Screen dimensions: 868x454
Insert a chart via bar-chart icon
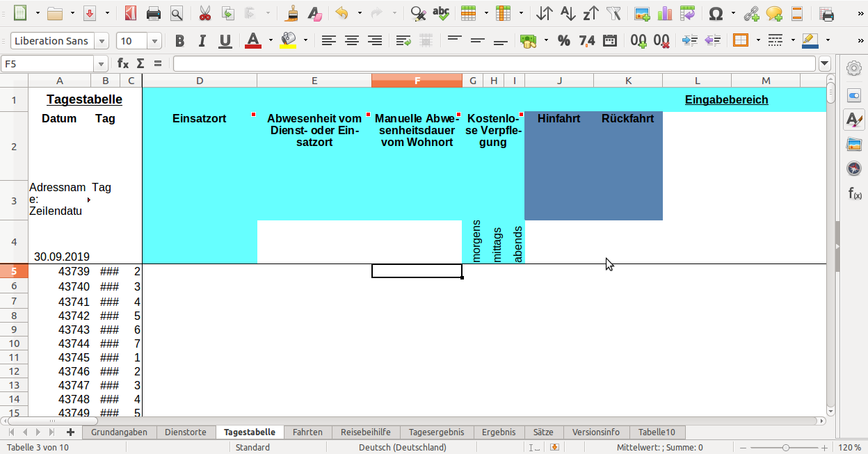click(x=665, y=13)
